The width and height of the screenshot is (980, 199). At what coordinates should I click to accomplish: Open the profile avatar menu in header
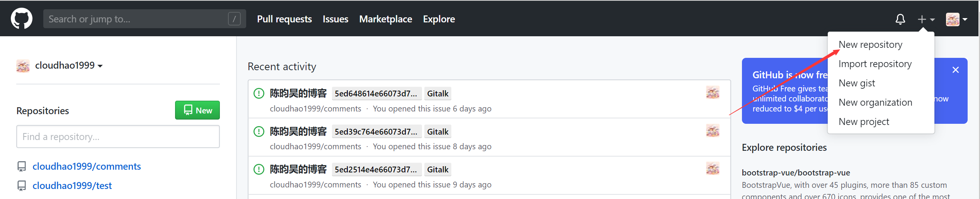(956, 19)
